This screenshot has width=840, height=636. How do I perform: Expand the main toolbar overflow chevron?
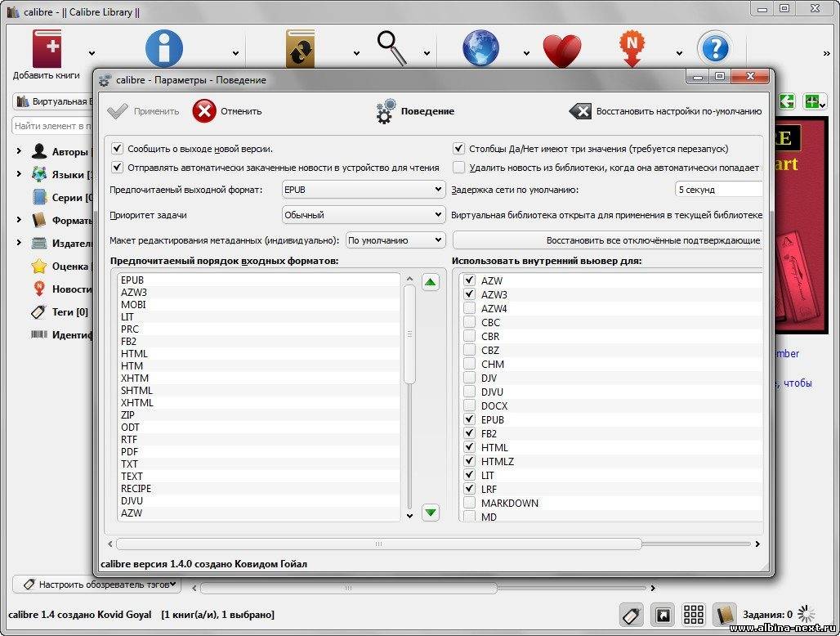click(827, 54)
